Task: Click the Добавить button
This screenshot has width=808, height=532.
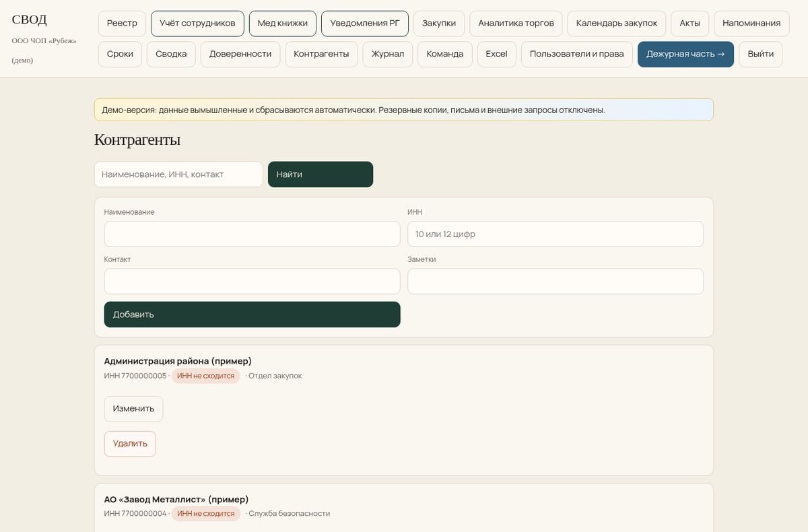Action: click(252, 314)
